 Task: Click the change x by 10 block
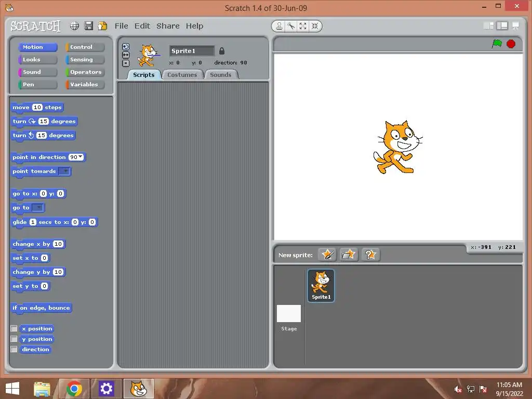click(38, 244)
